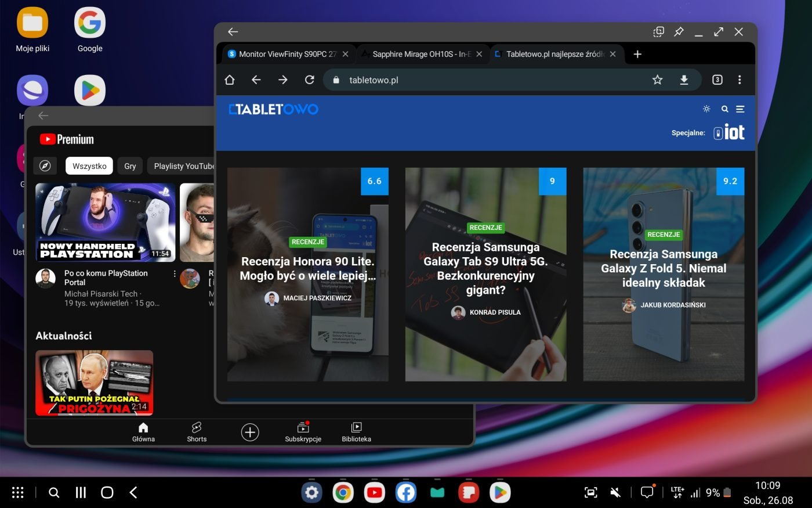Navigate forward in Chrome toolbar

[283, 80]
